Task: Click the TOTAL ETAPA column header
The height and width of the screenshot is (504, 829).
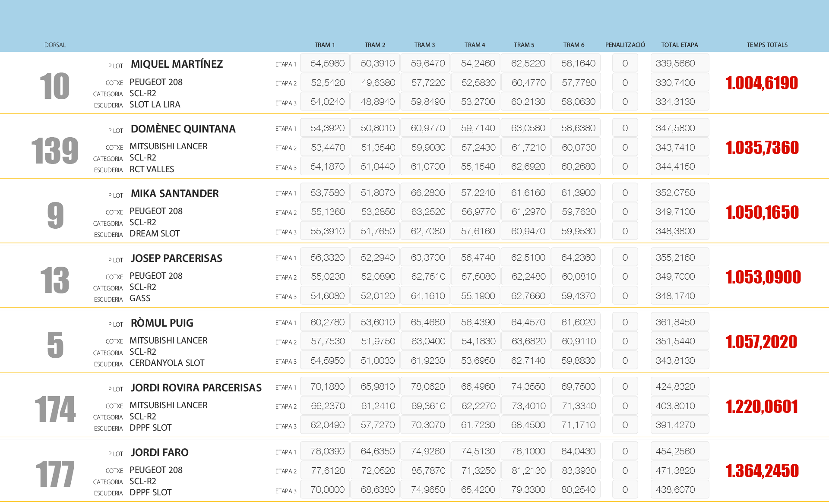Action: pyautogui.click(x=679, y=45)
